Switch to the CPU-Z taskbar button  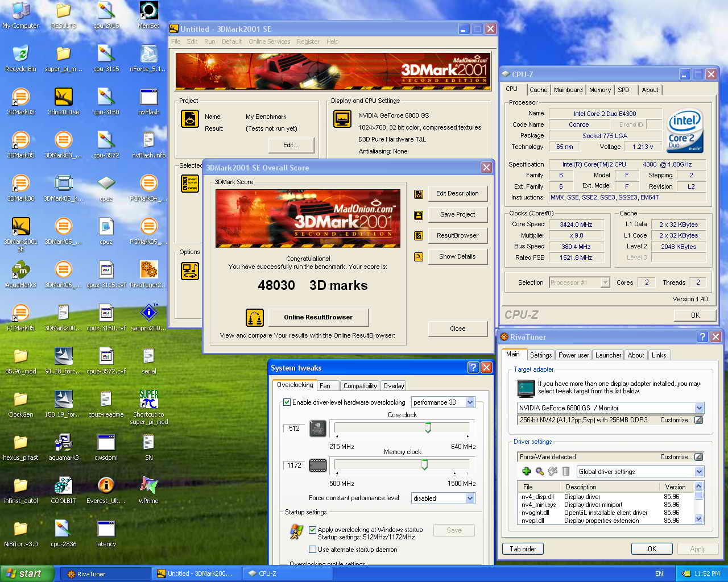pos(287,573)
